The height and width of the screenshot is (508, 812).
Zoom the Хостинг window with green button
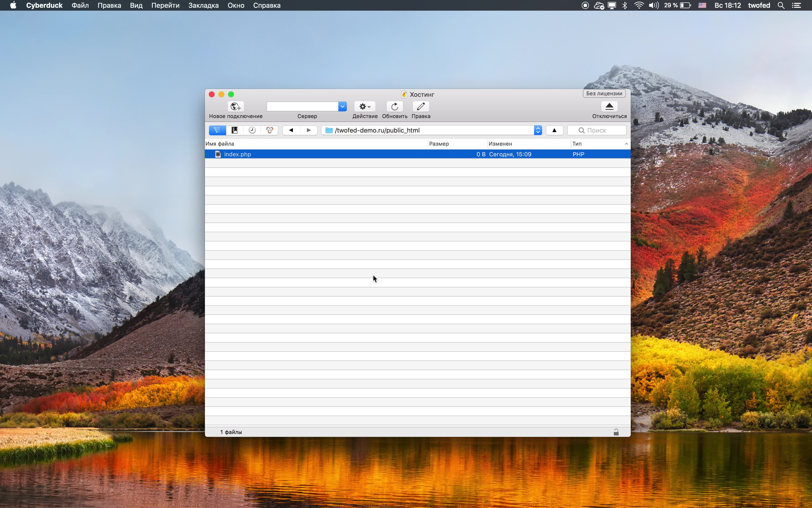click(x=231, y=94)
